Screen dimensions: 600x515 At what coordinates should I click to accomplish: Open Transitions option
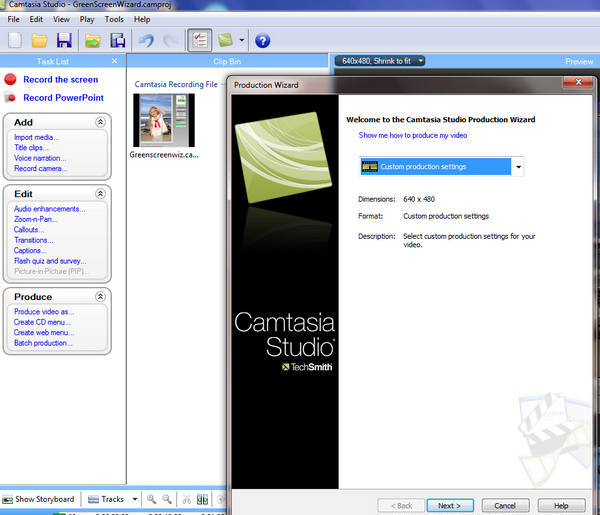pyautogui.click(x=34, y=240)
